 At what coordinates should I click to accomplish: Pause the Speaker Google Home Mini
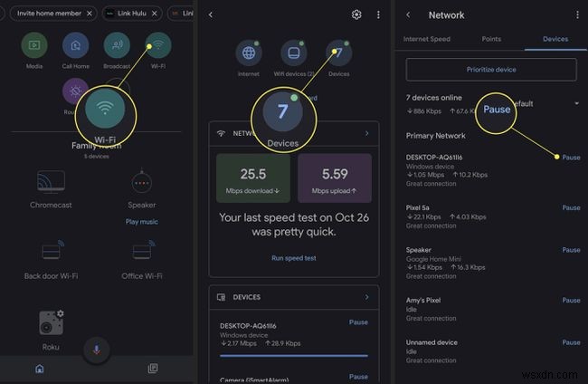(571, 250)
